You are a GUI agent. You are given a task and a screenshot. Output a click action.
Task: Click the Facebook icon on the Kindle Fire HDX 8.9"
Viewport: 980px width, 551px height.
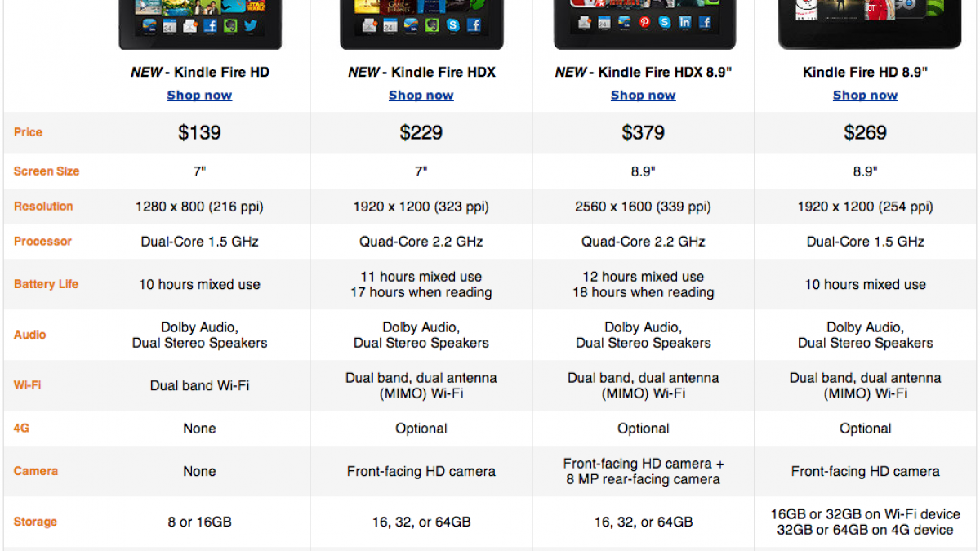[x=704, y=23]
